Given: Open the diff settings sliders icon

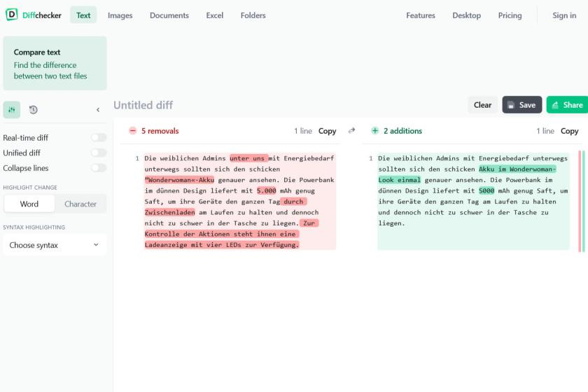Looking at the screenshot, I should [12, 110].
